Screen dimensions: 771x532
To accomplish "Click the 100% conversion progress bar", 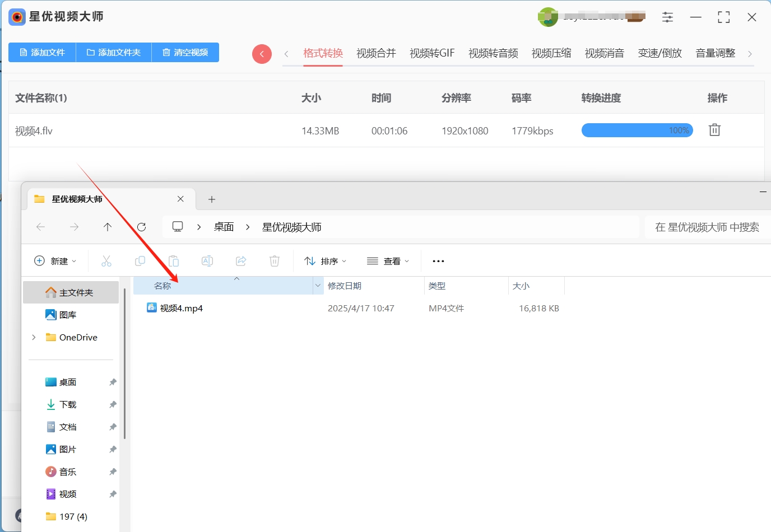I will tap(637, 130).
